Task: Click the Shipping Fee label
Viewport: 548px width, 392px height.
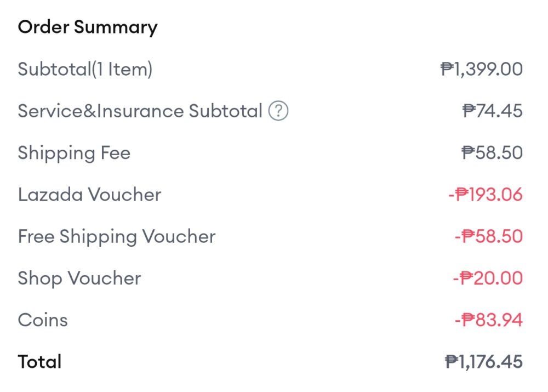Action: (74, 153)
